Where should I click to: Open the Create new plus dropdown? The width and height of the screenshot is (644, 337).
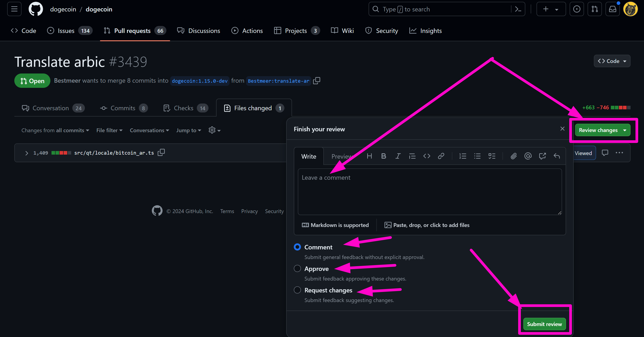(x=551, y=9)
